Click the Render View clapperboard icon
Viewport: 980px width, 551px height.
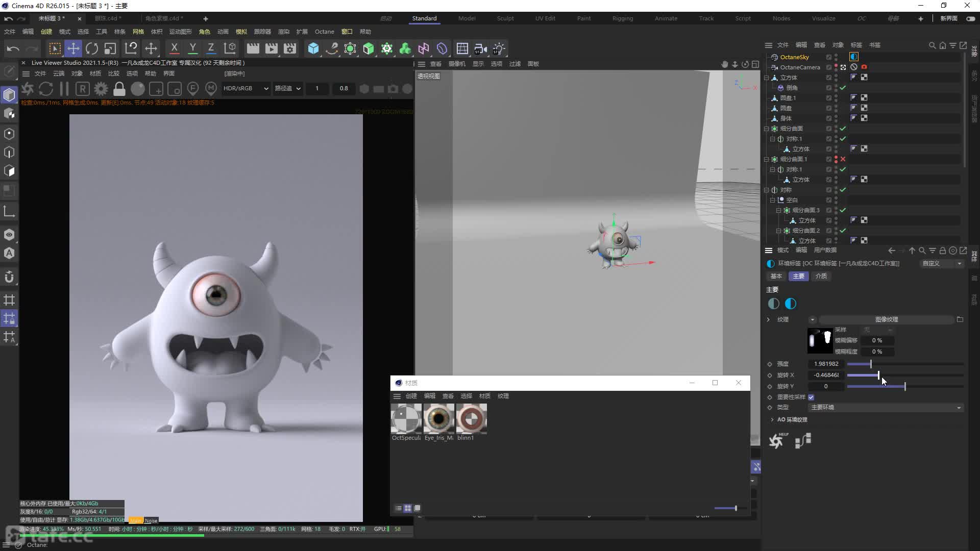tap(253, 48)
